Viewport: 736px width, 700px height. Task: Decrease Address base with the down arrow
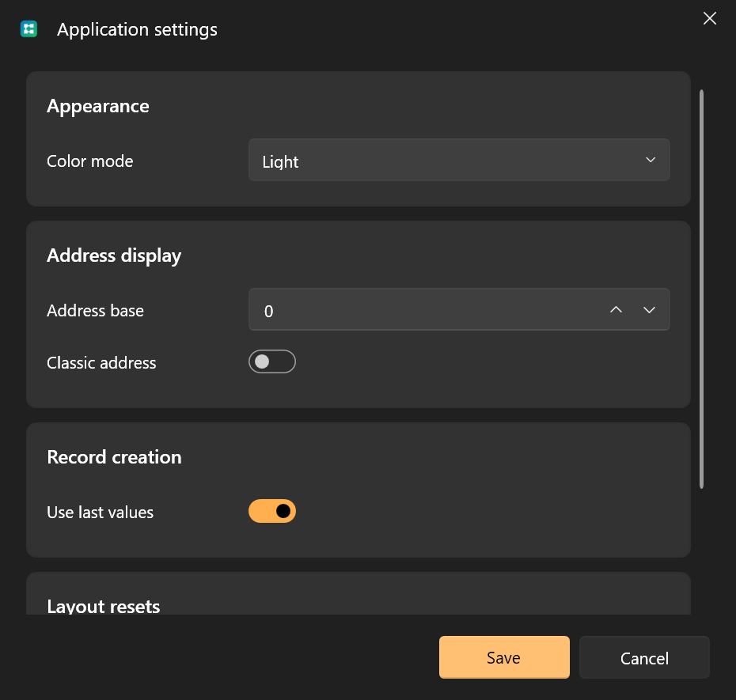click(649, 309)
